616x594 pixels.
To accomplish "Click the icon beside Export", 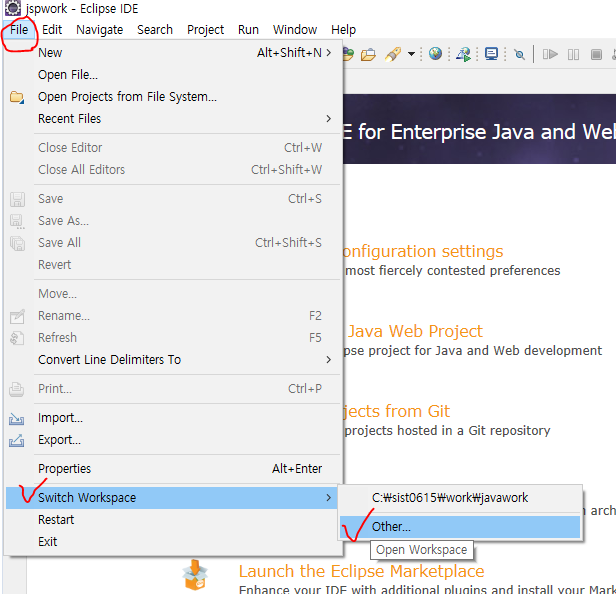I will (16, 440).
